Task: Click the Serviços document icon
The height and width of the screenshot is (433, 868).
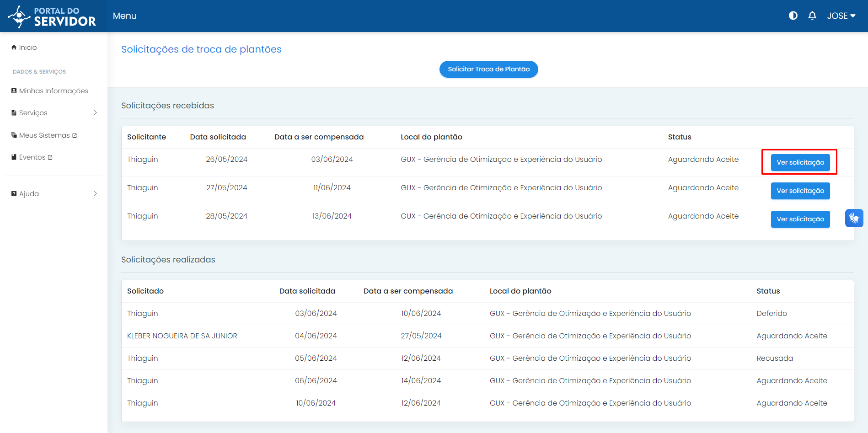Action: (x=14, y=112)
